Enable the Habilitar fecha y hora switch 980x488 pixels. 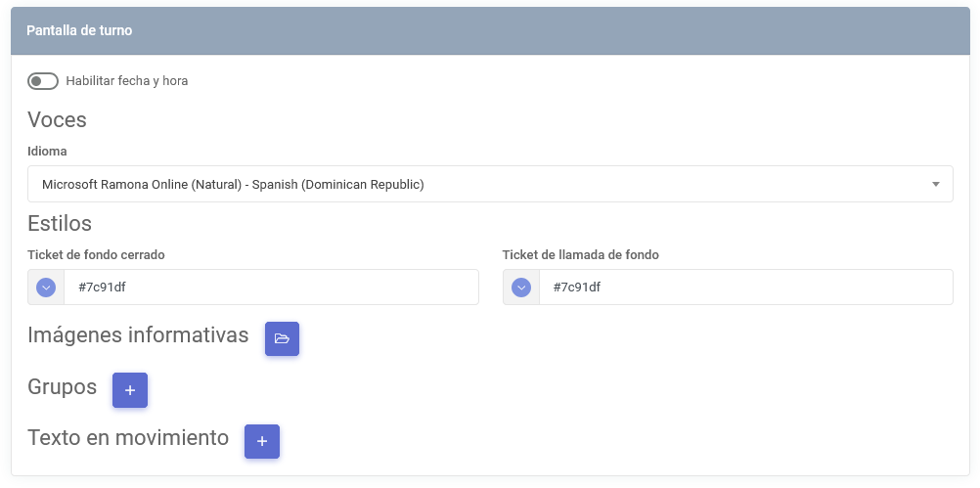tap(42, 81)
